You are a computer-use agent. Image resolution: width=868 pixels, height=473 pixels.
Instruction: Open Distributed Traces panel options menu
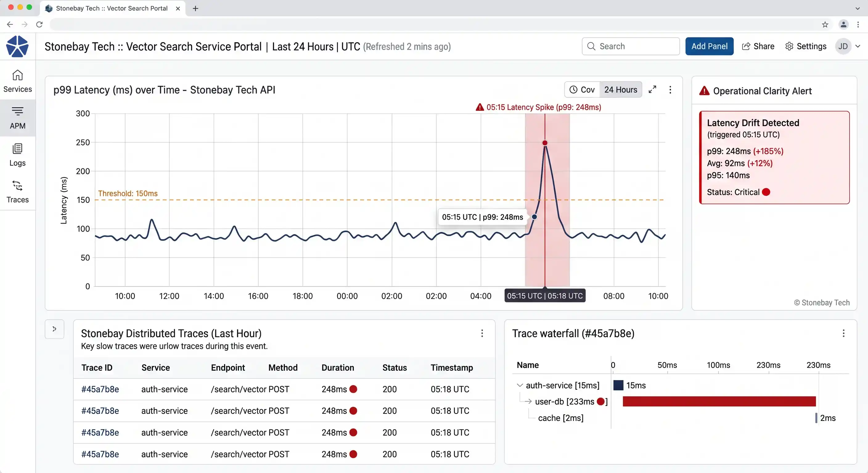tap(482, 333)
